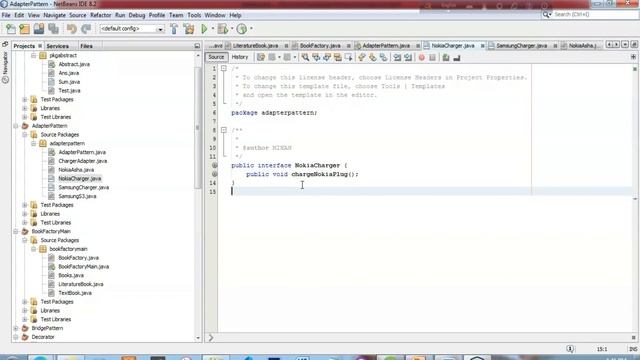Click the Previous Bookmark icon

click(362, 58)
